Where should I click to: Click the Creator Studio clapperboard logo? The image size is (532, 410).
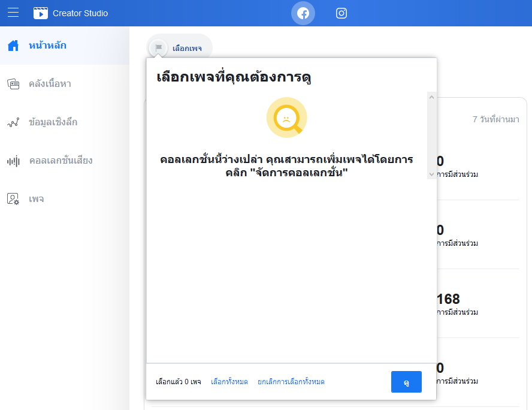41,13
